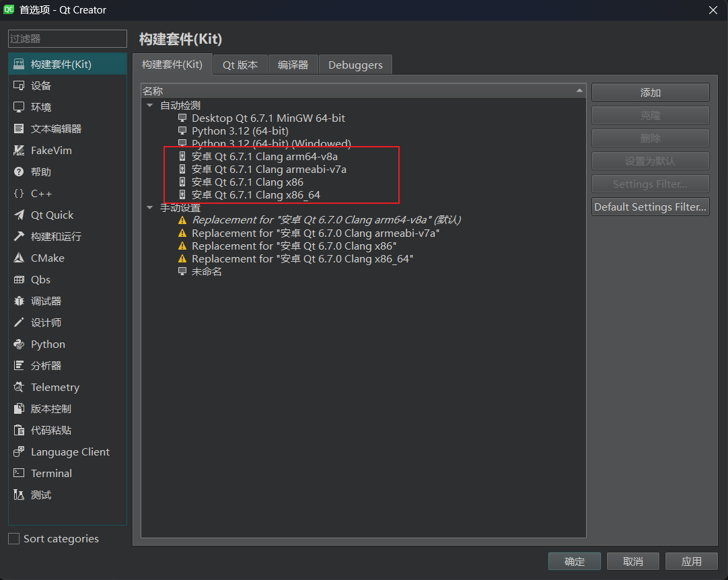728x580 pixels.
Task: Open the 环境 environment icon
Action: 19,107
